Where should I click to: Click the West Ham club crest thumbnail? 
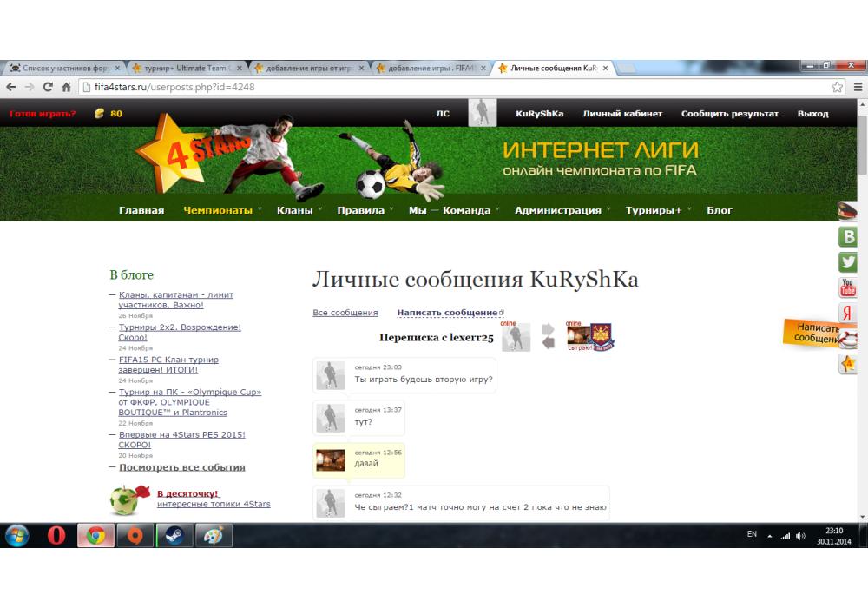601,337
